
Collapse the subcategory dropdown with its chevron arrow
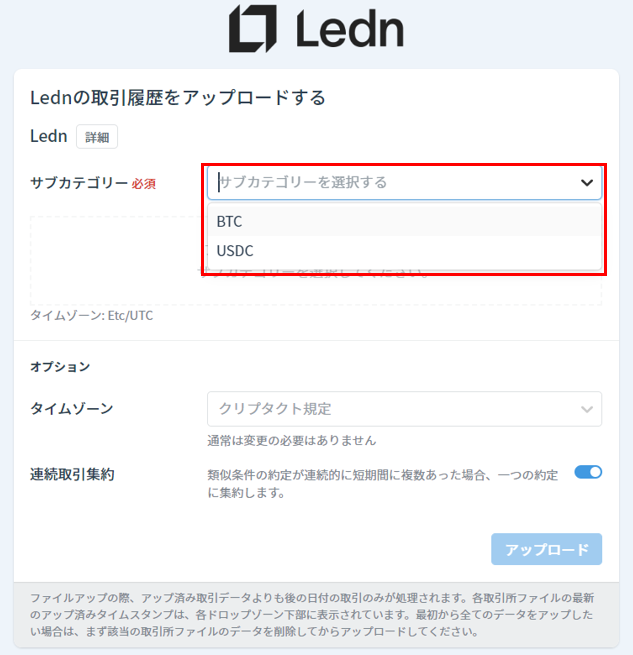[587, 183]
